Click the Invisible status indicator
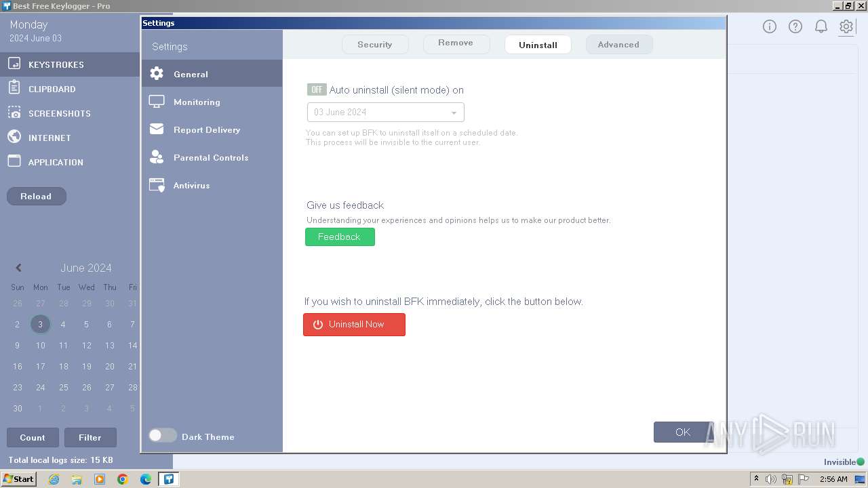 (x=844, y=462)
